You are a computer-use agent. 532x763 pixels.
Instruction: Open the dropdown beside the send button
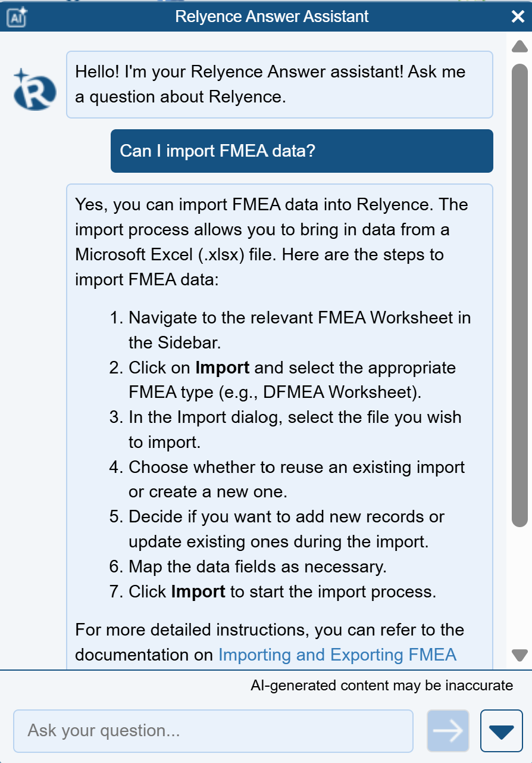[x=501, y=731]
